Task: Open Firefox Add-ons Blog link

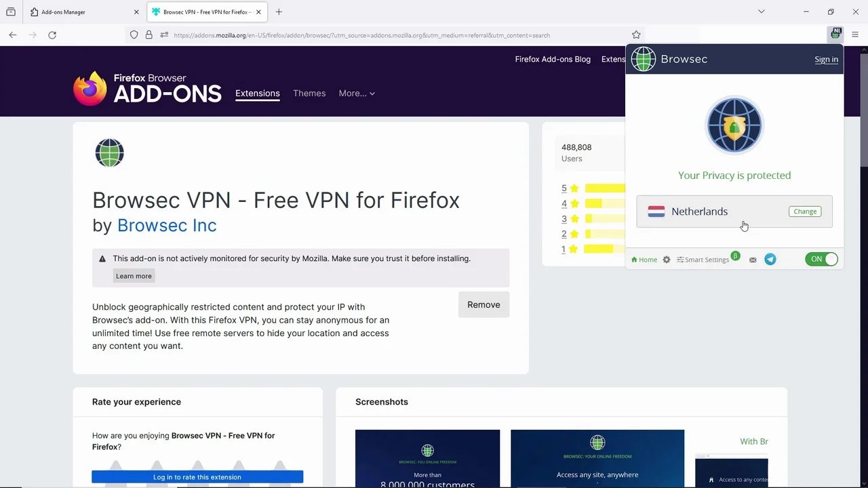Action: 553,59
